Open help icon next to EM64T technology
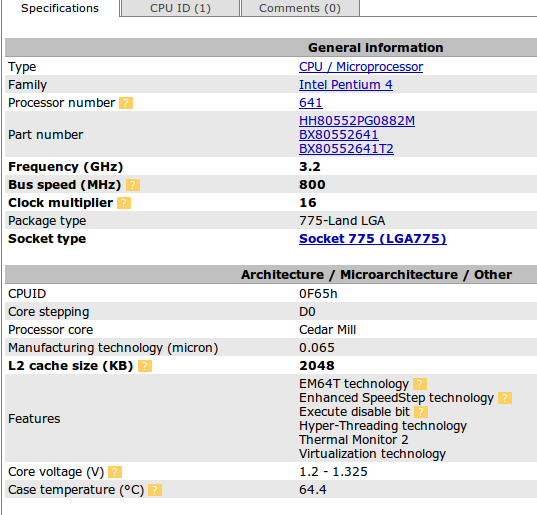The image size is (537, 515). (x=420, y=384)
